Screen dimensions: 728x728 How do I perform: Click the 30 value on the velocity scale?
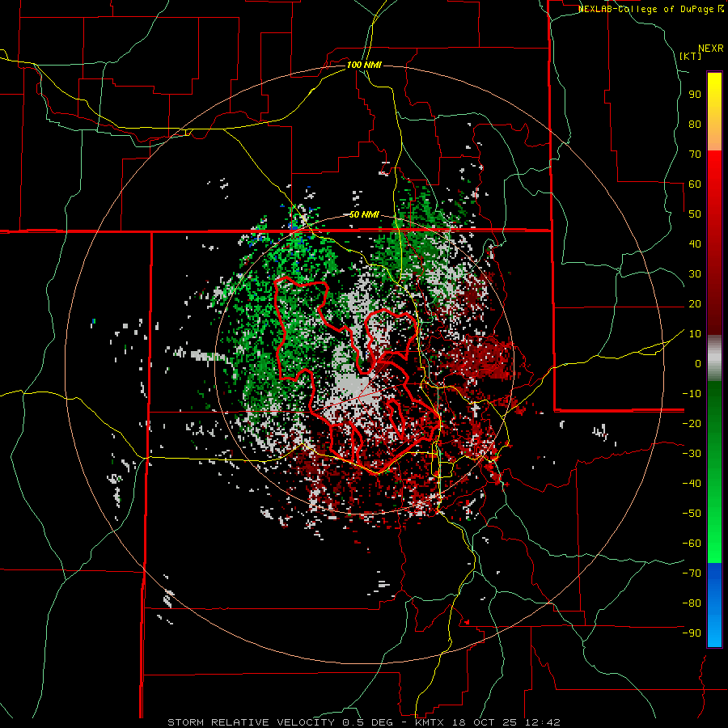pos(695,274)
